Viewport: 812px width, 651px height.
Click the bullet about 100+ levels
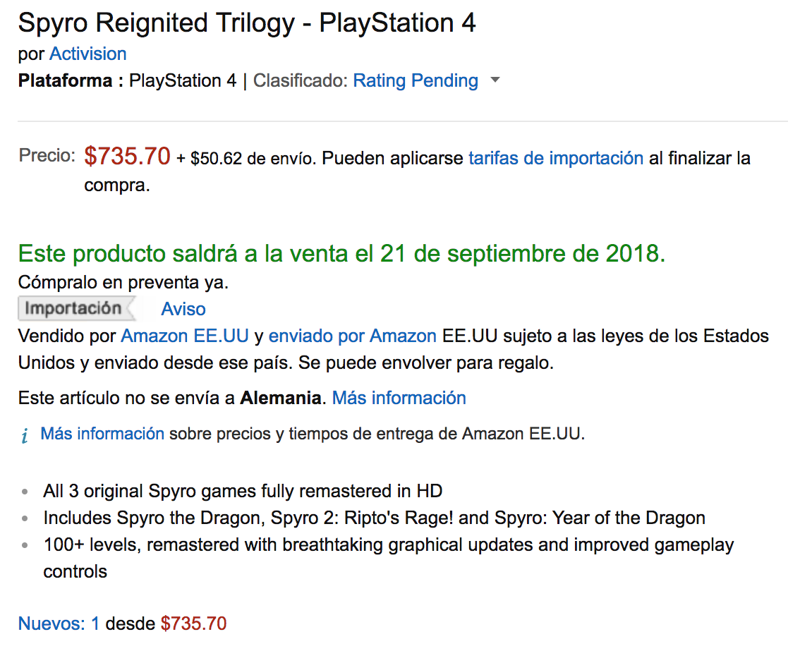388,545
